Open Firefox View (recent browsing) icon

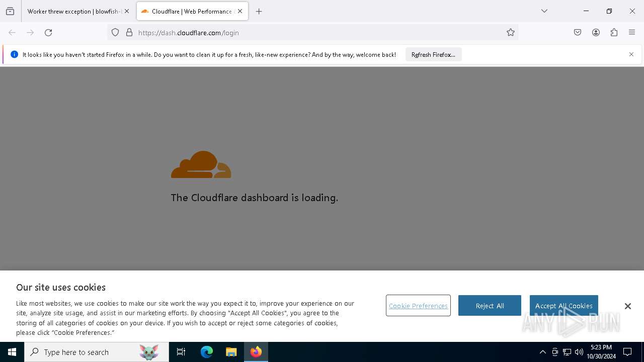10,11
